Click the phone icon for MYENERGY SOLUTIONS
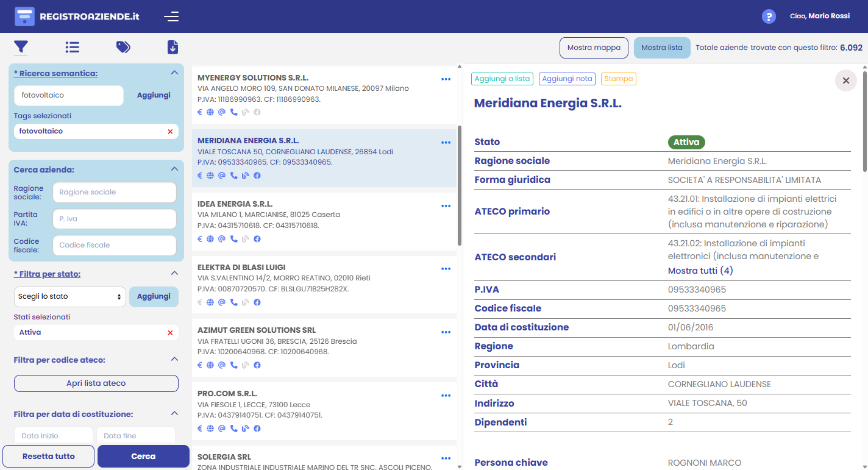This screenshot has width=868, height=470. 233,112
